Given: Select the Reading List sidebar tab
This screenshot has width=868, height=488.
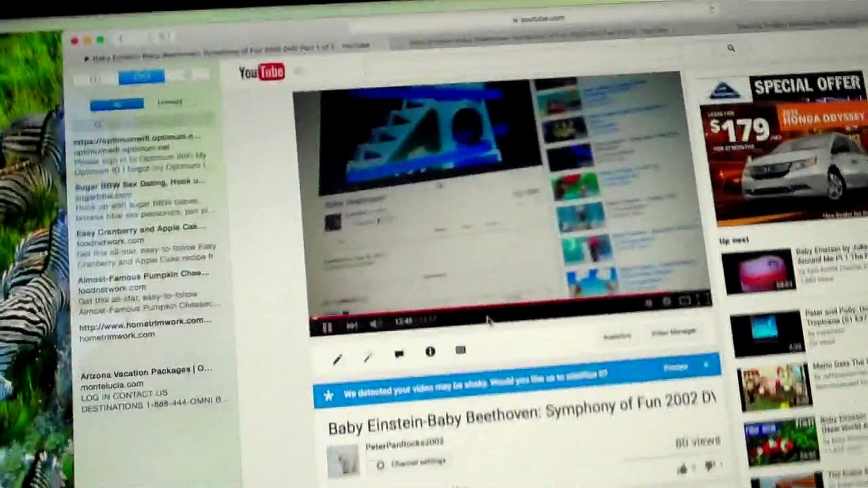Looking at the screenshot, I should [142, 77].
